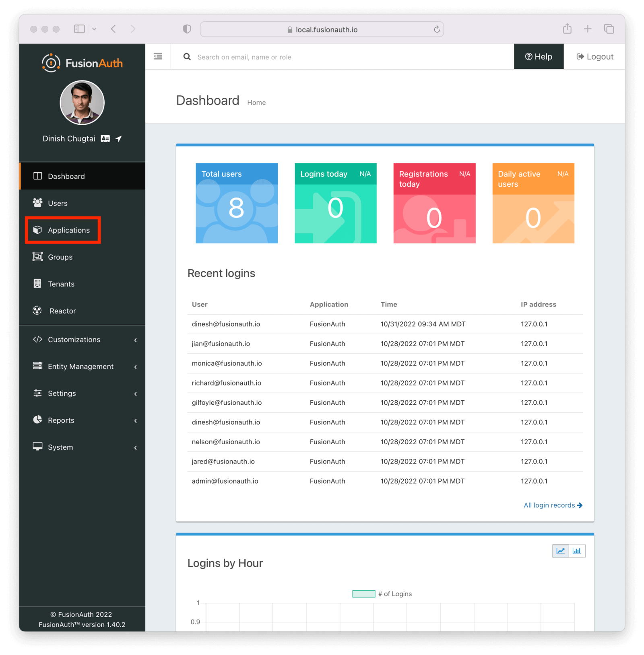Expand the Customizations menu chevron
This screenshot has height=655, width=644.
coord(136,340)
